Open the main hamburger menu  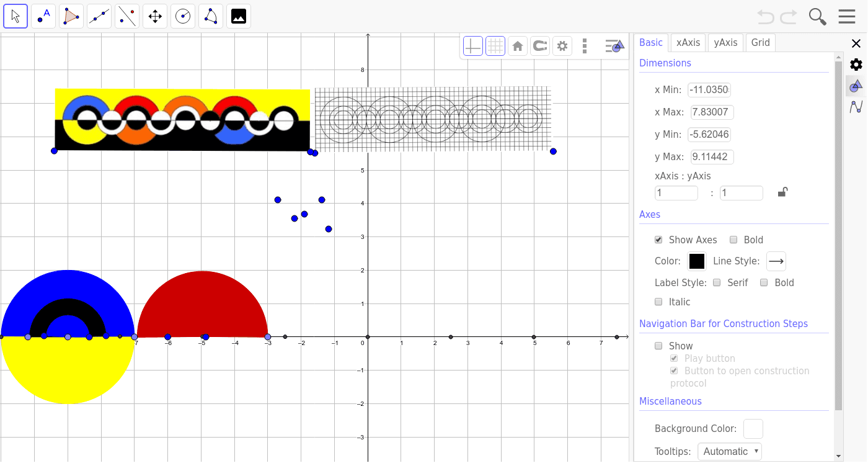[x=847, y=17]
